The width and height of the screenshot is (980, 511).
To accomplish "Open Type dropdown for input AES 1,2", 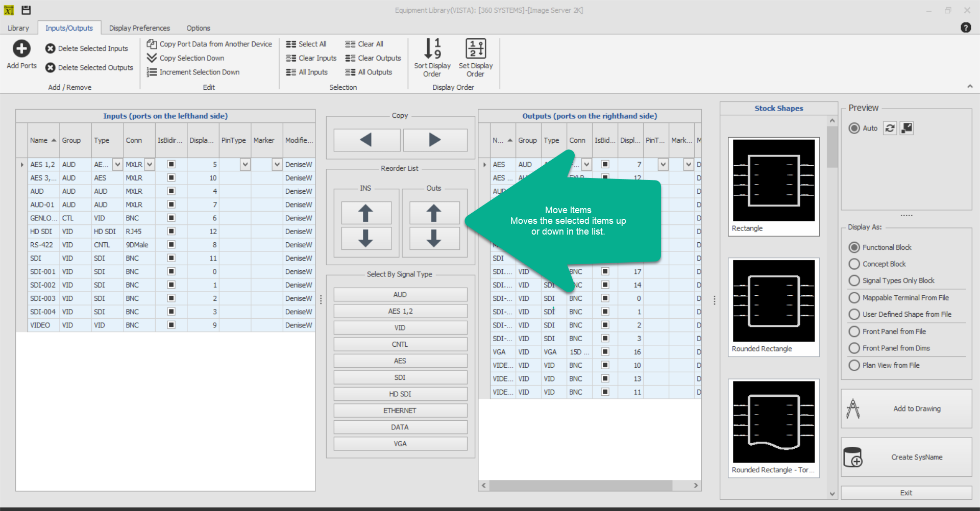I will 117,164.
